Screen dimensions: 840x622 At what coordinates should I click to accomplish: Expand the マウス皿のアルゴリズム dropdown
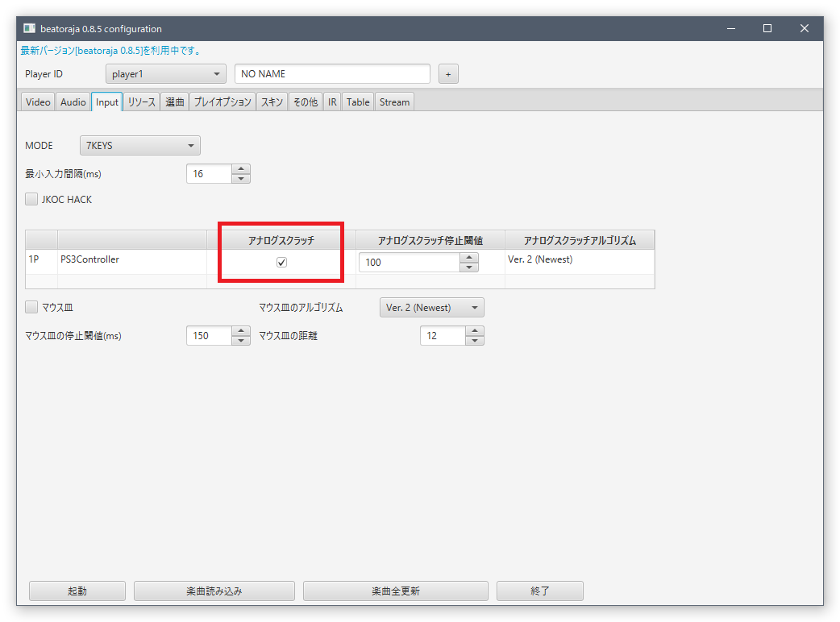(x=431, y=307)
